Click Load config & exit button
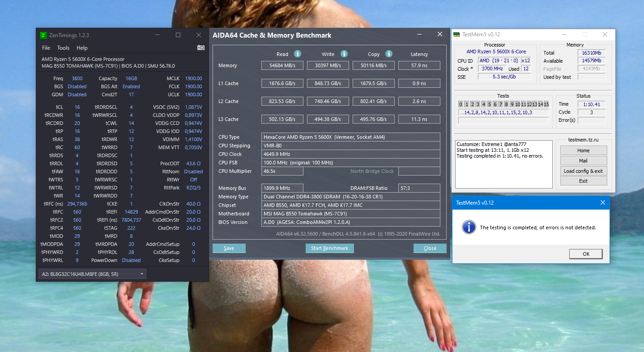644x352 pixels. (x=583, y=171)
